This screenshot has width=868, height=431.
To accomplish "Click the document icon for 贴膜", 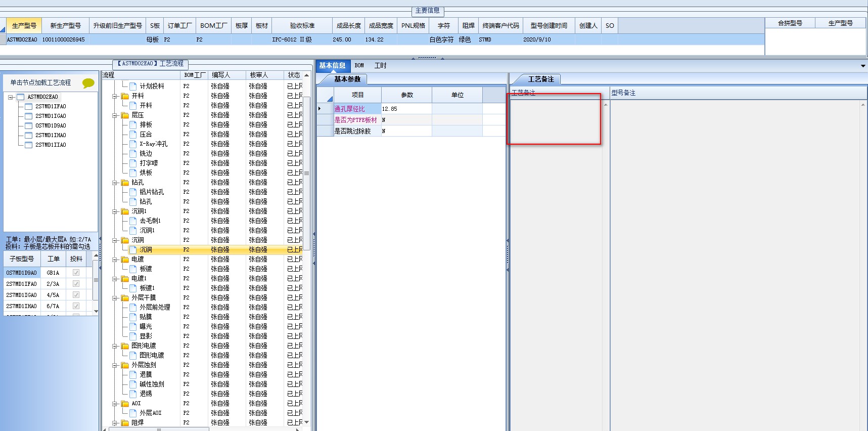I will [x=133, y=317].
